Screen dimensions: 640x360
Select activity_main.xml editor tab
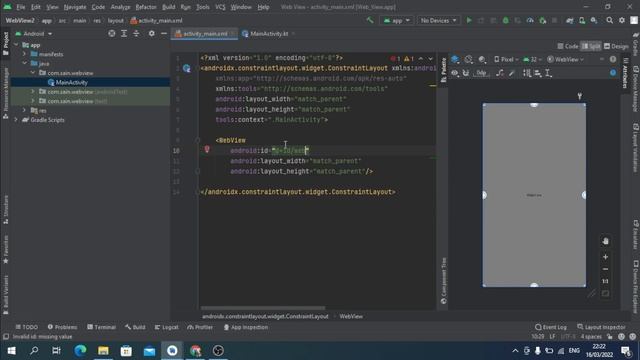coord(204,34)
